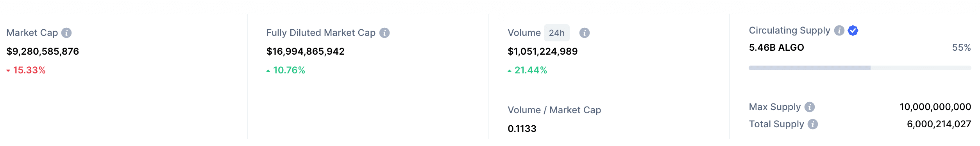Click the red 15.33% change indicator
Image resolution: width=980 pixels, height=146 pixels.
[x=26, y=70]
